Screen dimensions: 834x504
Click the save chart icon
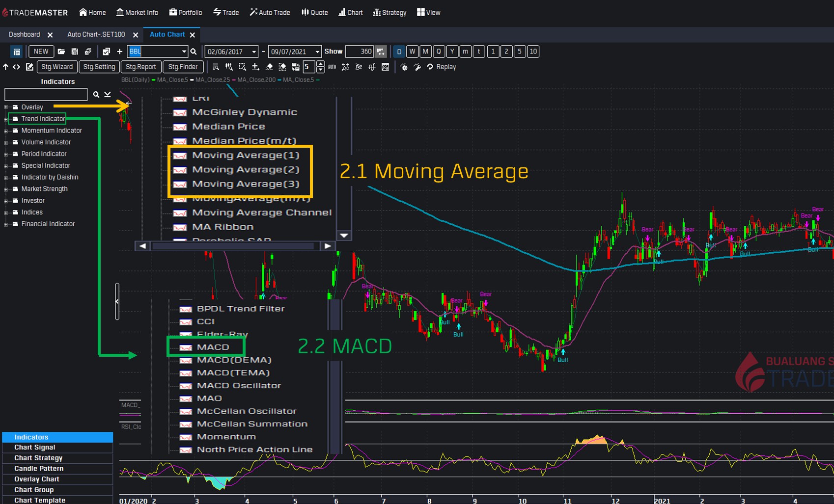coord(75,52)
